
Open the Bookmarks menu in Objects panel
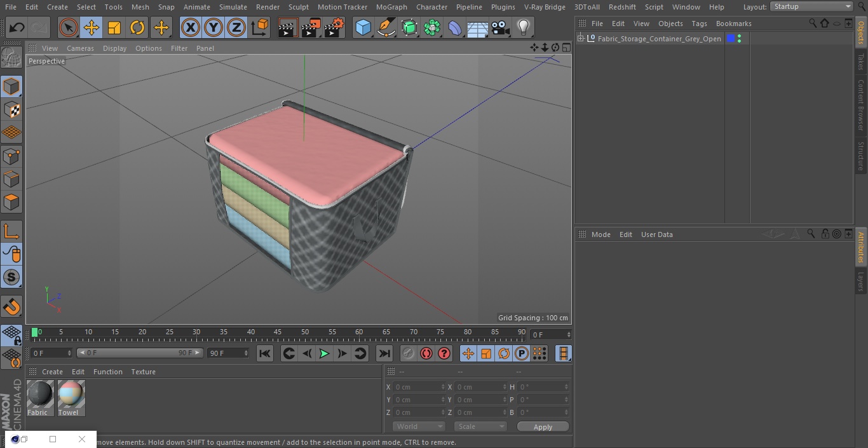point(733,24)
